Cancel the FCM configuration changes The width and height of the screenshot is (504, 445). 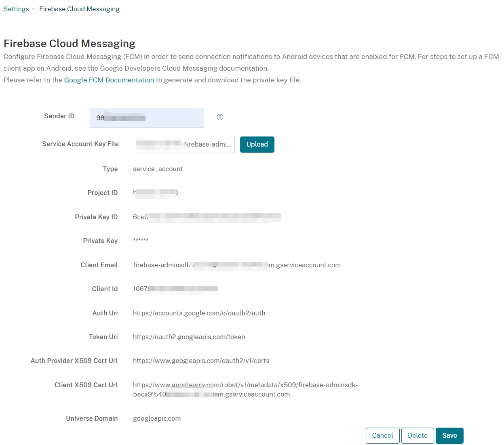click(x=382, y=435)
